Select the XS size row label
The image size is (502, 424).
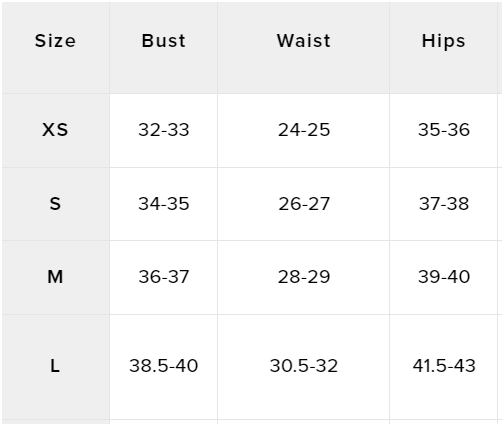(55, 130)
